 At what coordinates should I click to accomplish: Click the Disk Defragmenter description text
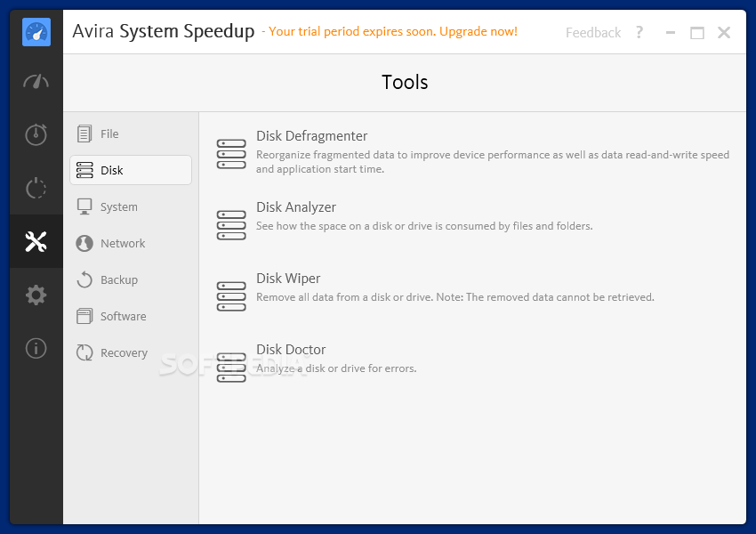pyautogui.click(x=492, y=162)
